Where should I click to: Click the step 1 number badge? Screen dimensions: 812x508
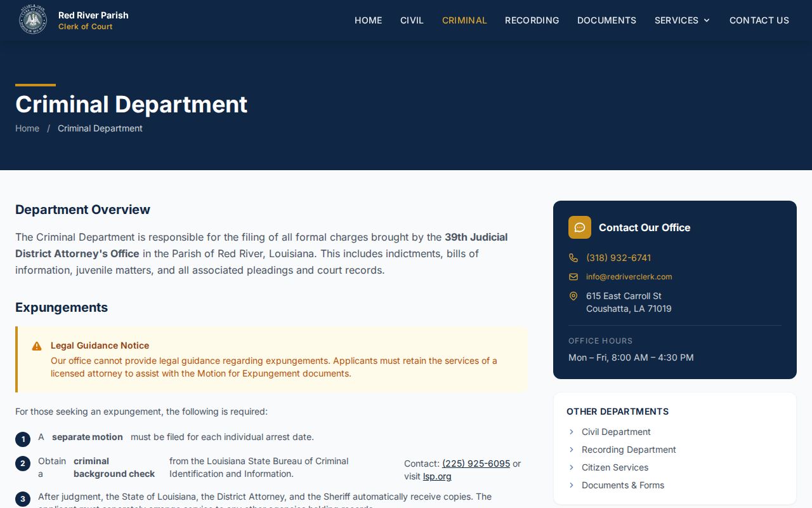[x=23, y=439]
